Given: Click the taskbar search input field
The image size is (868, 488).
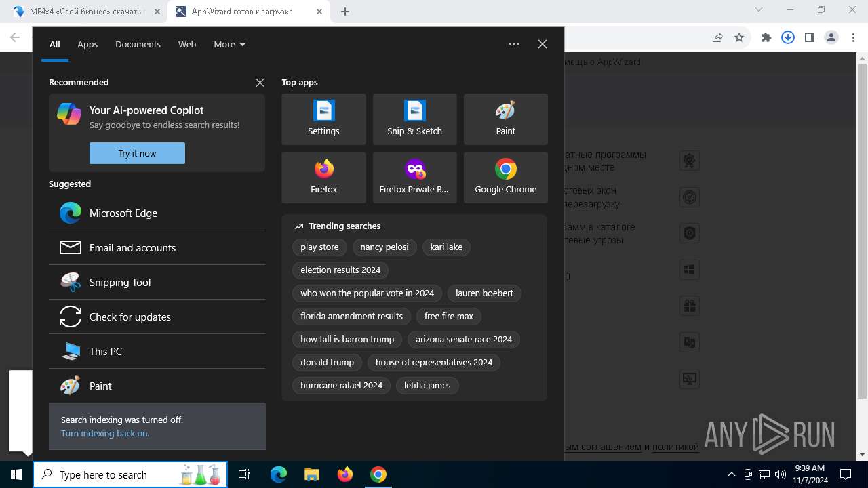Looking at the screenshot, I should (x=129, y=474).
